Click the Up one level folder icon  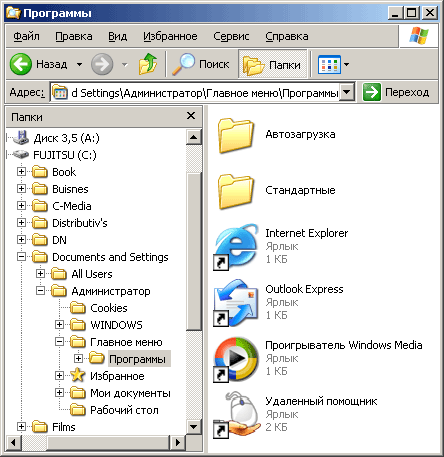coord(148,64)
